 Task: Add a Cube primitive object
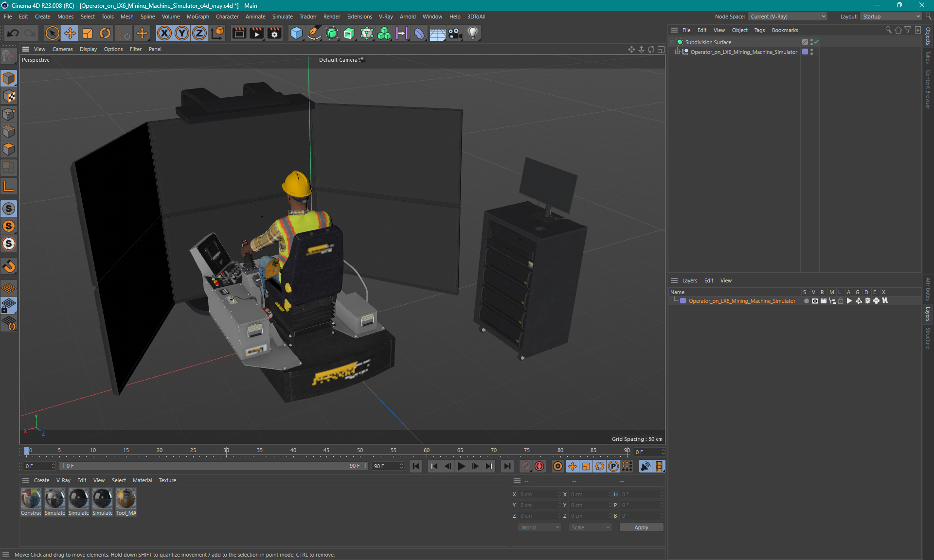(x=296, y=33)
